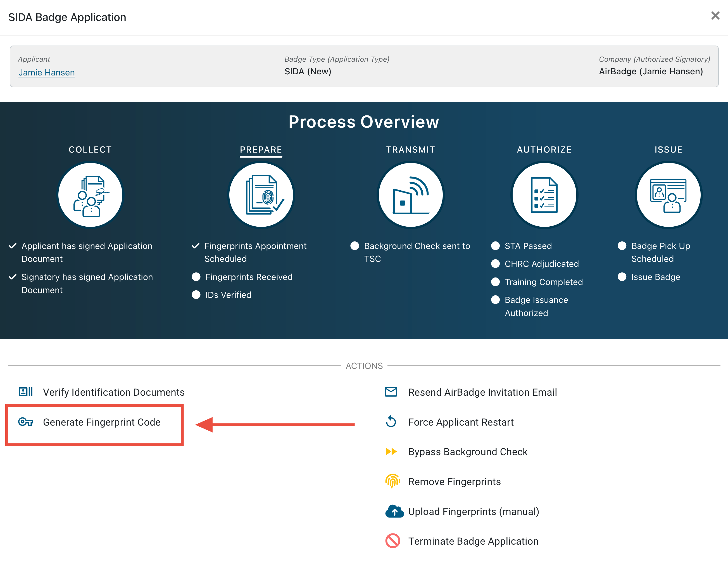Click the Transmit stage circle icon

coord(410,195)
